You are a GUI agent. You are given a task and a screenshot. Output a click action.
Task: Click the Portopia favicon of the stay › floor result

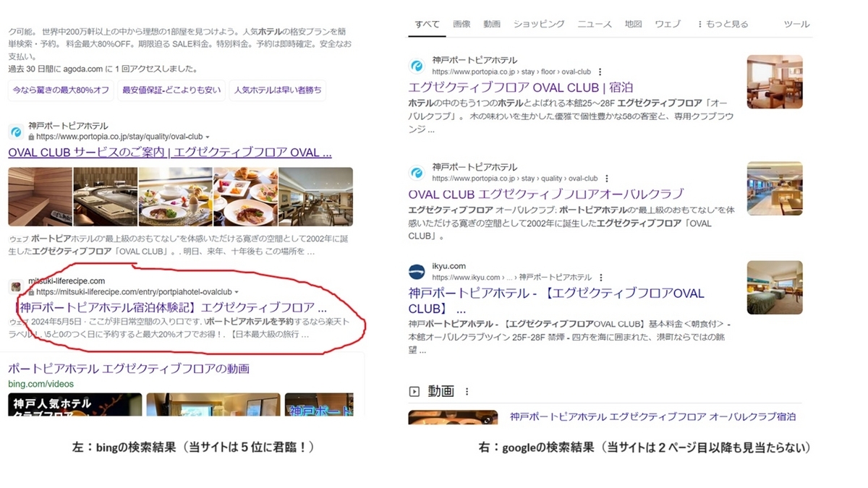tap(417, 66)
